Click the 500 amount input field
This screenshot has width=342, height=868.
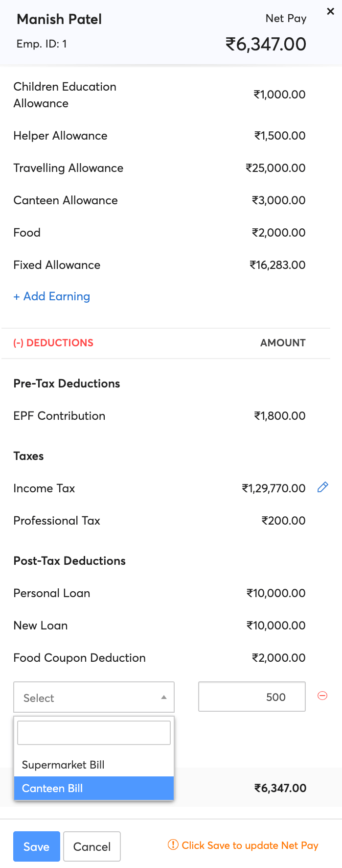coord(251,697)
